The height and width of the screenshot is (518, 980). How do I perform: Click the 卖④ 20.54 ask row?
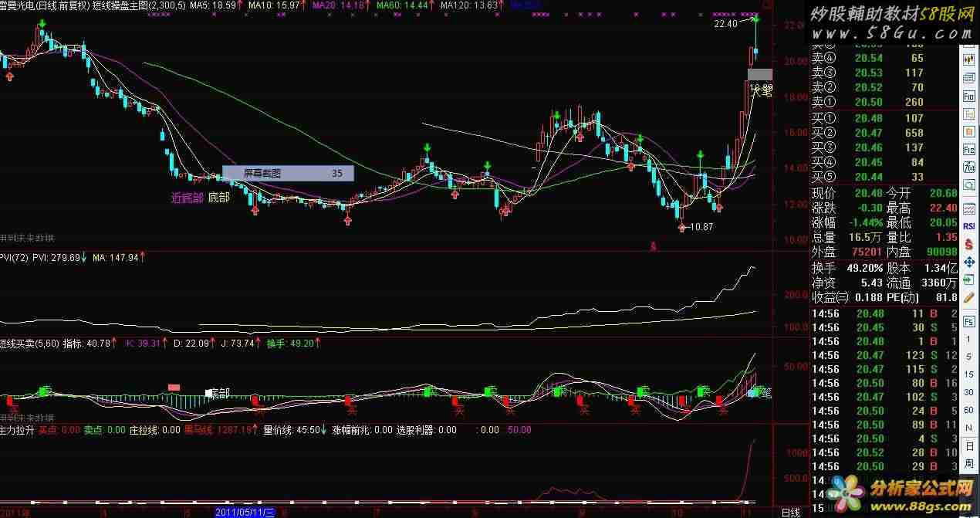[x=882, y=58]
